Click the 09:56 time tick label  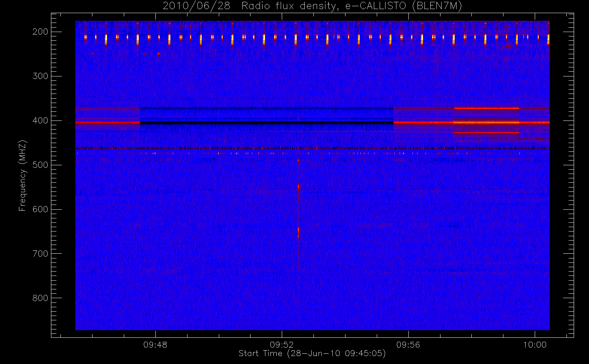(408, 345)
